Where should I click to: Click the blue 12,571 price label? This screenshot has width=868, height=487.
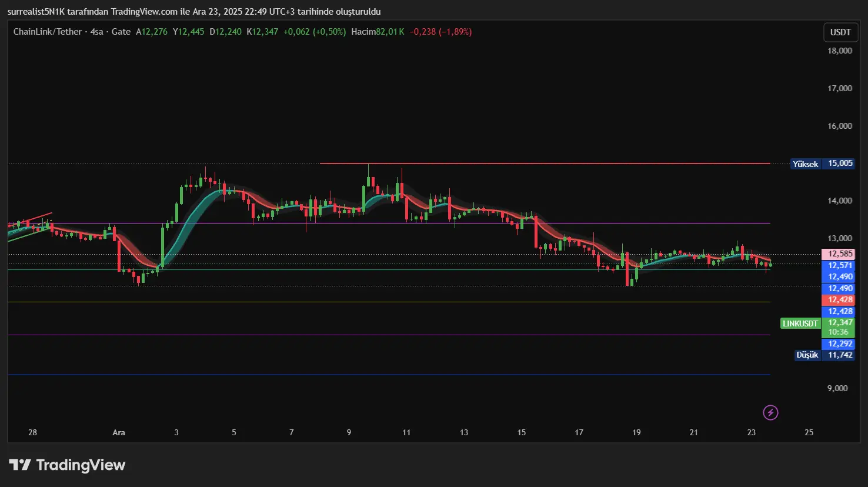839,266
